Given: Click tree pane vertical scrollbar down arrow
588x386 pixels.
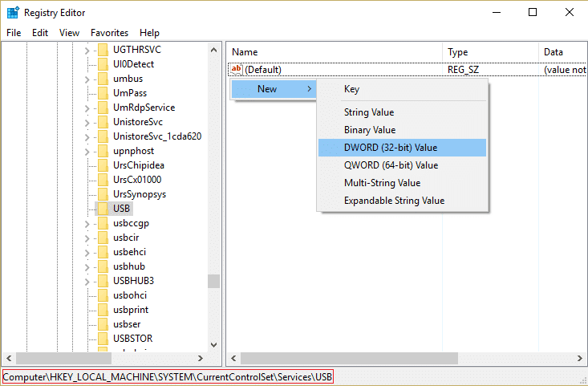Looking at the screenshot, I should pyautogui.click(x=213, y=345).
